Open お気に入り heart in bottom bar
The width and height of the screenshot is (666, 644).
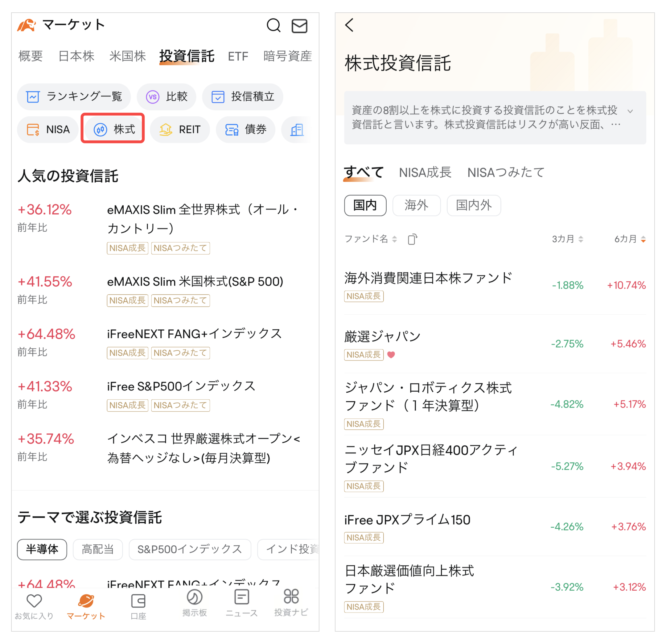click(34, 607)
